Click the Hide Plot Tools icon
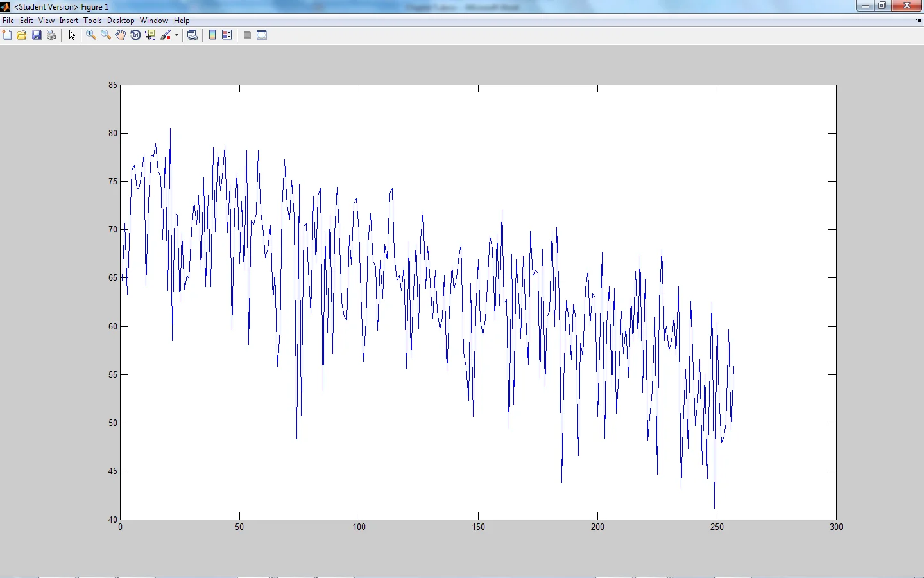924x578 pixels. coord(247,35)
